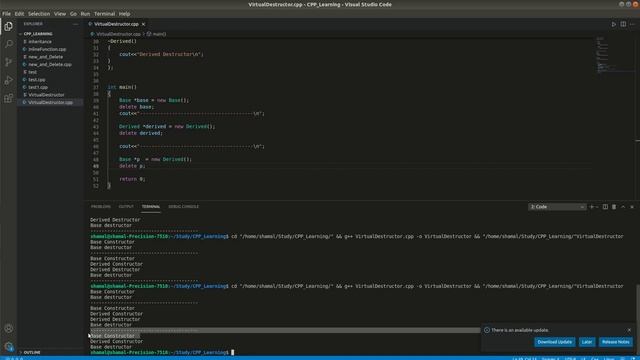The image size is (640, 360).
Task: Open the Explorer view in activity bar
Action: 9,27
